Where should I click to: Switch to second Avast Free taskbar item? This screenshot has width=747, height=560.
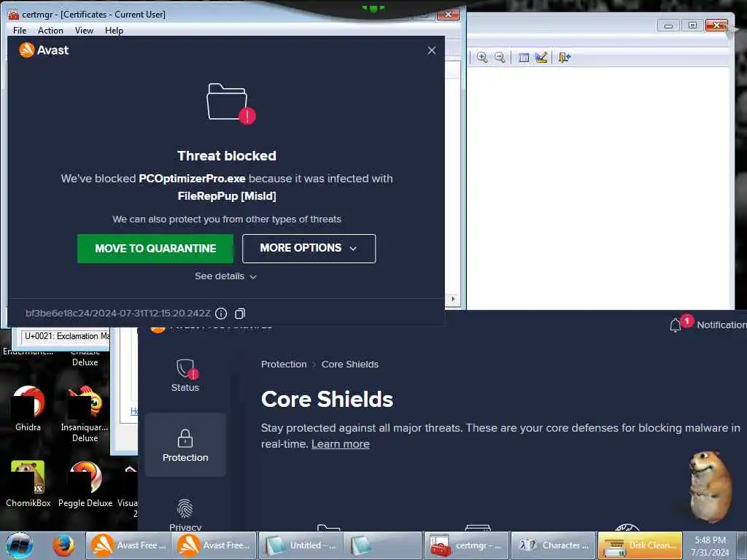pos(214,545)
